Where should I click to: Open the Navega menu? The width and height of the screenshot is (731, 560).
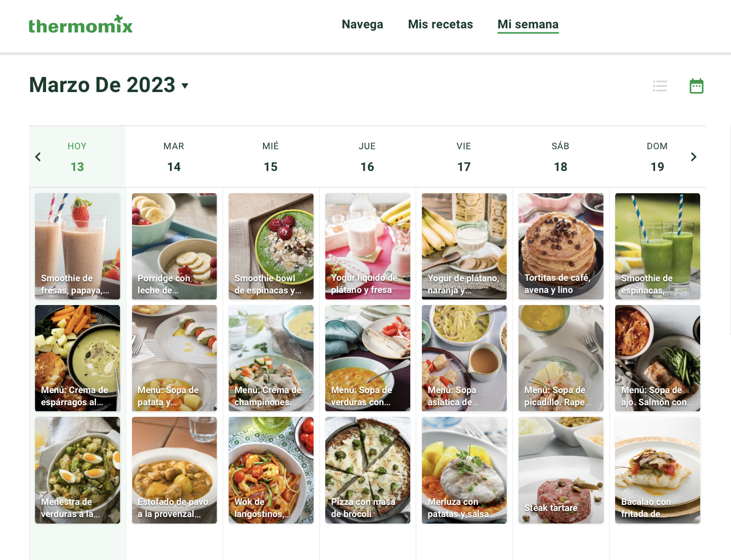point(363,24)
